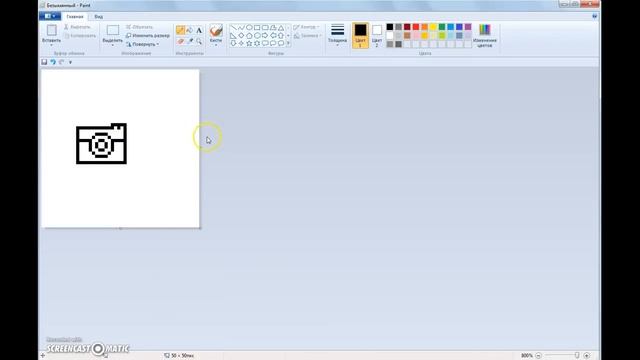Select the Magnifier tool
The image size is (640, 360).
point(199,41)
